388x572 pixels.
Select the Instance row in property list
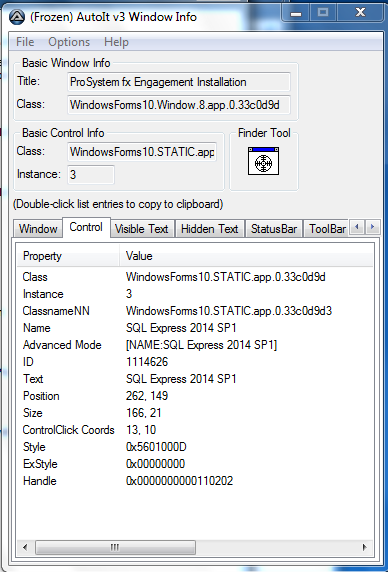(x=195, y=294)
